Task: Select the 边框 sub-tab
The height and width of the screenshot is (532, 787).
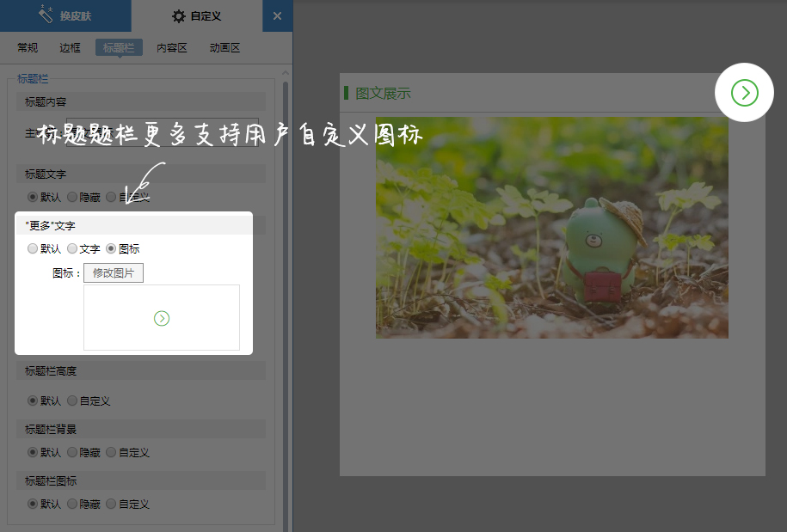Action: (70, 47)
